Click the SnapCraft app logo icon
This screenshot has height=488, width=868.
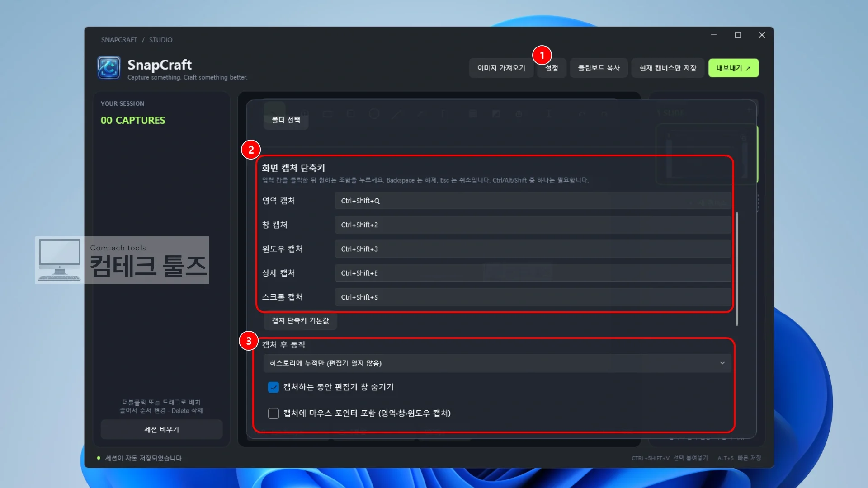tap(109, 68)
